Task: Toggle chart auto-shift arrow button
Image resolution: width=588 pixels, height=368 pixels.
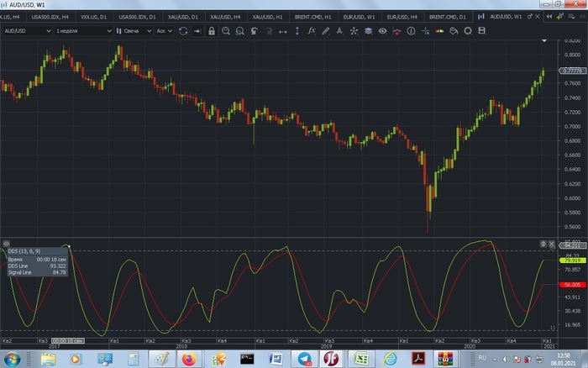Action: tap(197, 31)
